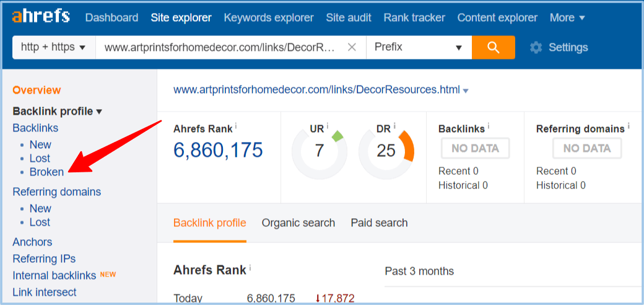
Task: Select New under Backlinks
Action: (40, 144)
